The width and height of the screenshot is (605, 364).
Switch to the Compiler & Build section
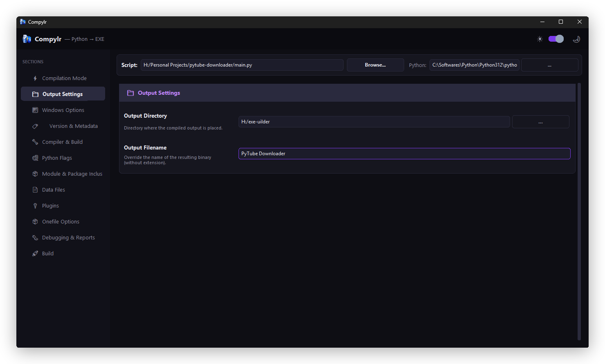(x=63, y=142)
